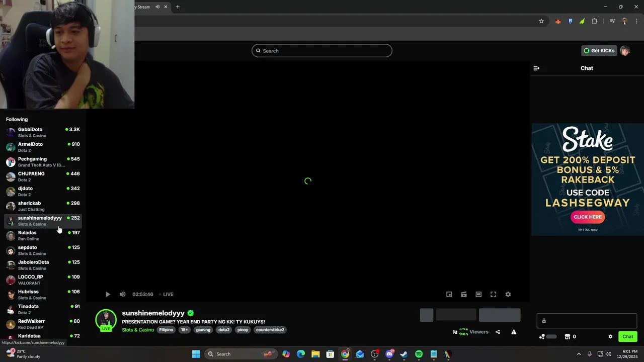Open GabbiDoto channel in Following list

coord(43,132)
